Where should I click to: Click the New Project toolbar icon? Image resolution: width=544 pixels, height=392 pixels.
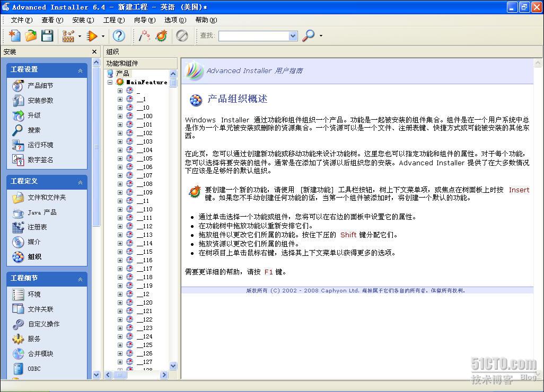[x=14, y=35]
